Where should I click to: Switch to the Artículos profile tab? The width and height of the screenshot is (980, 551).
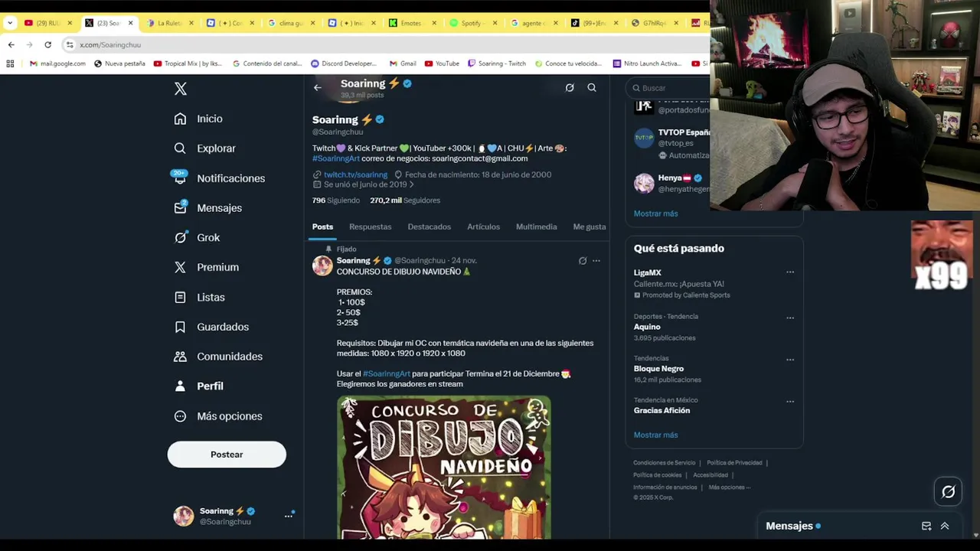click(x=483, y=227)
